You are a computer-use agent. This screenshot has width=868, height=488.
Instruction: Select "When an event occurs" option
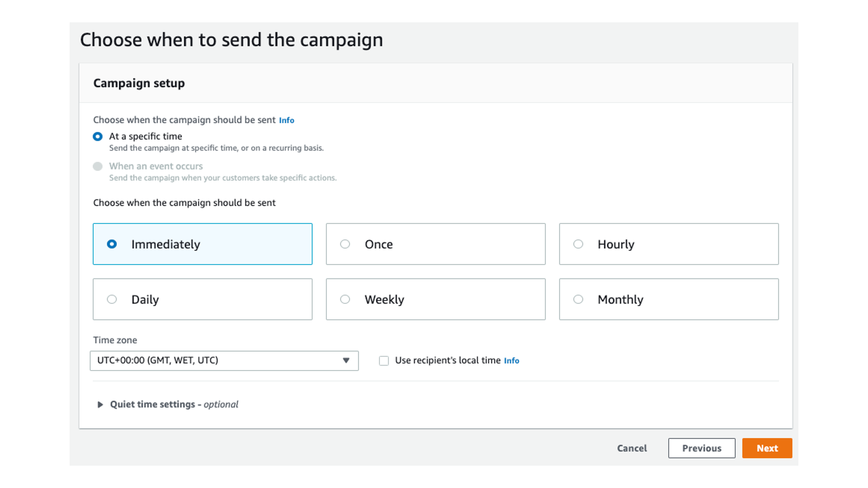97,166
